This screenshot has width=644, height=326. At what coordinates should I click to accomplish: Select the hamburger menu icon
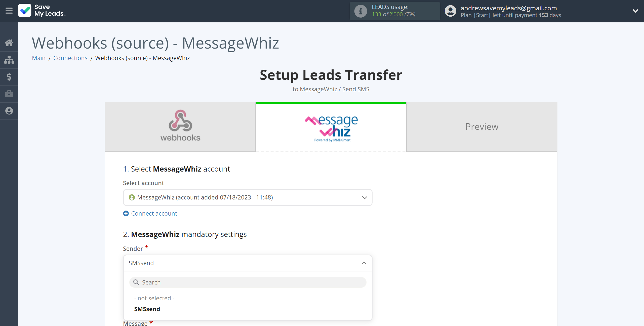(x=9, y=11)
